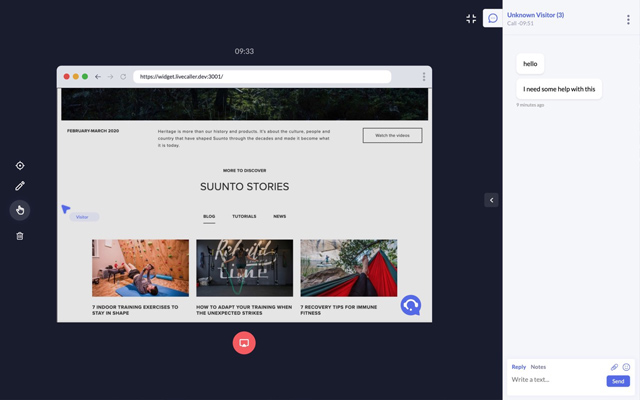This screenshot has width=640, height=400.
Task: Click the Send button
Action: (618, 381)
